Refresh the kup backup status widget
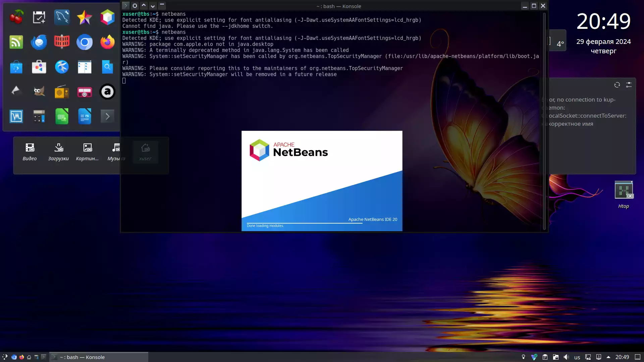Screen dimensions: 644x362 tap(617, 85)
